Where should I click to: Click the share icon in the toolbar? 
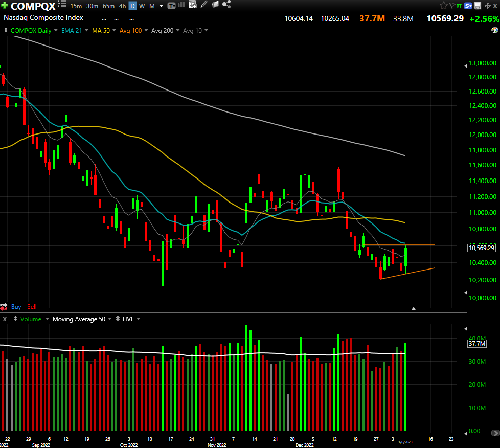pos(226,4)
